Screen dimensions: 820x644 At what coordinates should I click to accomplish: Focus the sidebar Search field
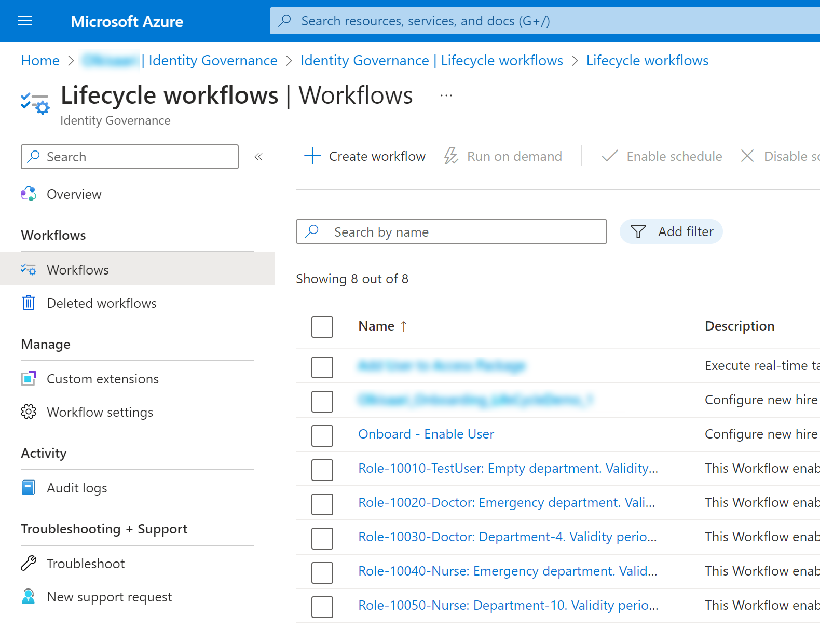[x=130, y=157]
